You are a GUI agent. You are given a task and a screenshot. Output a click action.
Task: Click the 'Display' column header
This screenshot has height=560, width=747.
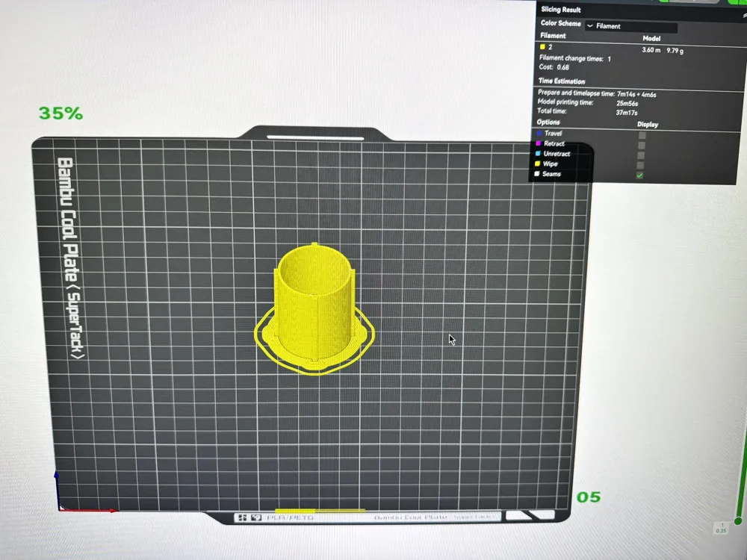click(x=648, y=124)
